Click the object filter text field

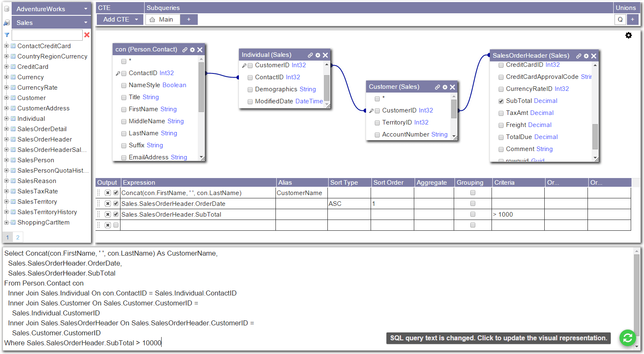point(47,35)
